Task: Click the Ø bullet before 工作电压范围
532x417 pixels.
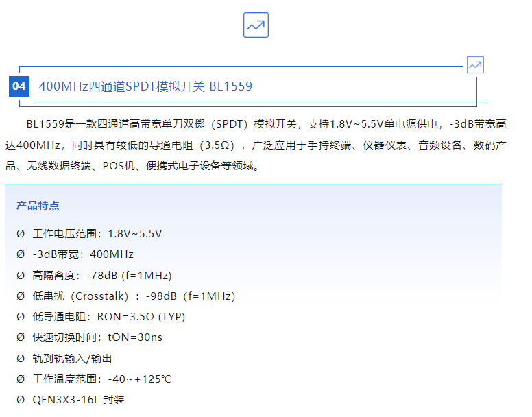Action: pyautogui.click(x=21, y=233)
